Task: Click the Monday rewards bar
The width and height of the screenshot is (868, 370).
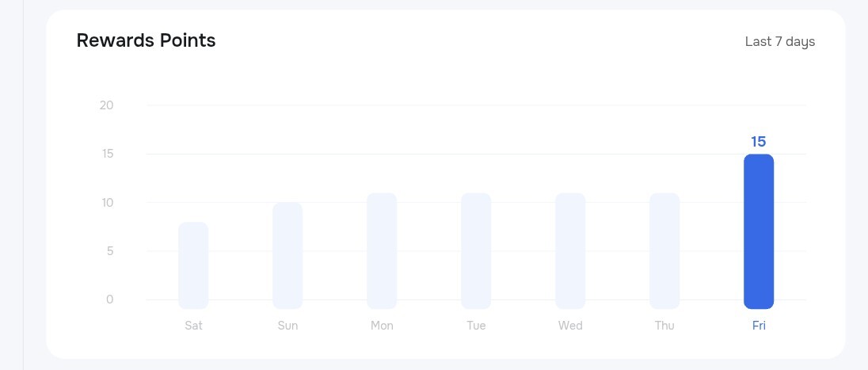Action: click(382, 250)
